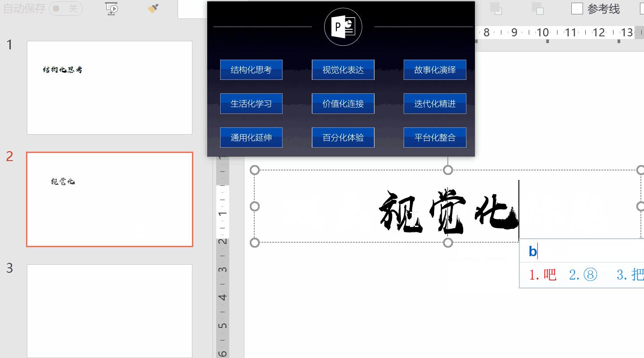Click the first overlapping-squares icon on the ribbon
This screenshot has width=644, height=358.
point(497,9)
